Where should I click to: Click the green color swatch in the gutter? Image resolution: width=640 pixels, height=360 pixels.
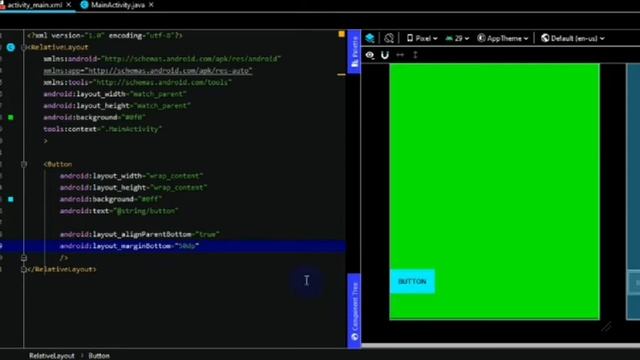coord(11,118)
